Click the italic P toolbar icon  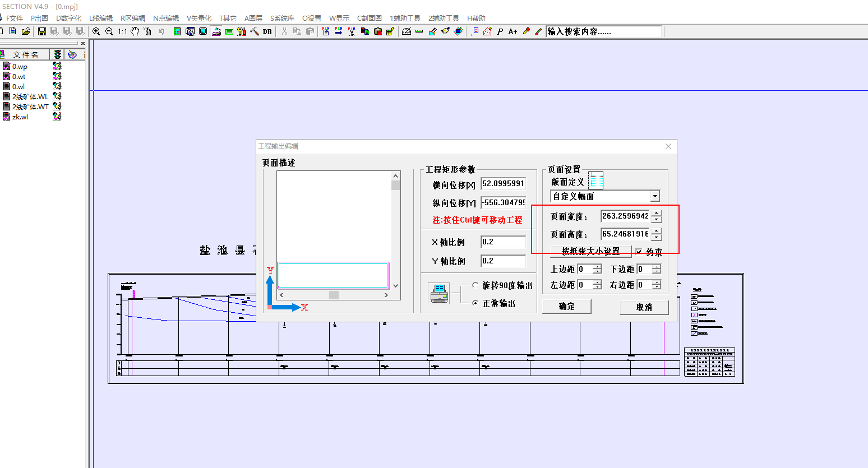tap(500, 31)
